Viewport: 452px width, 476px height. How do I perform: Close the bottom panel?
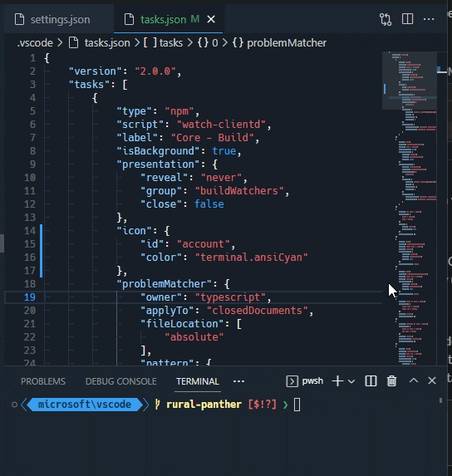[x=432, y=380]
